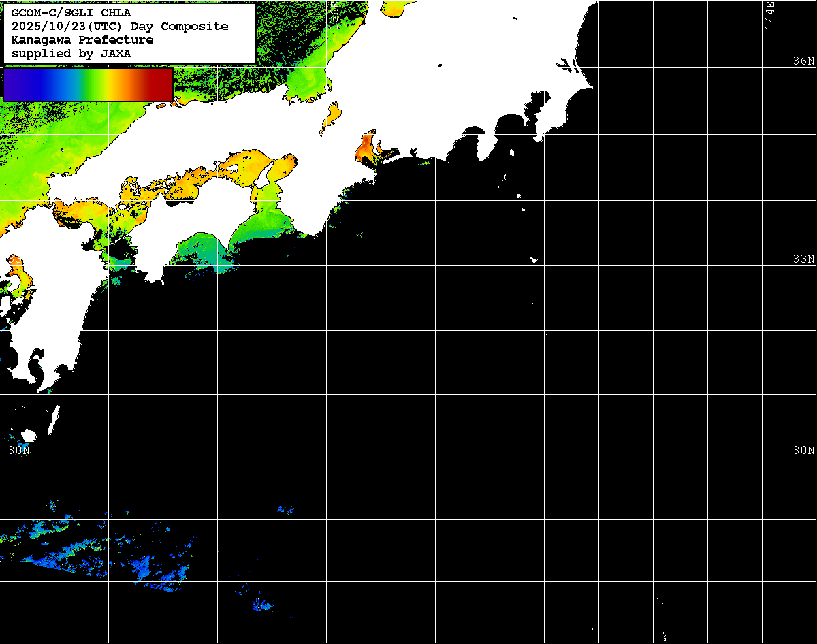Click the small white island near 33N
This screenshot has height=644, width=817.
[534, 259]
